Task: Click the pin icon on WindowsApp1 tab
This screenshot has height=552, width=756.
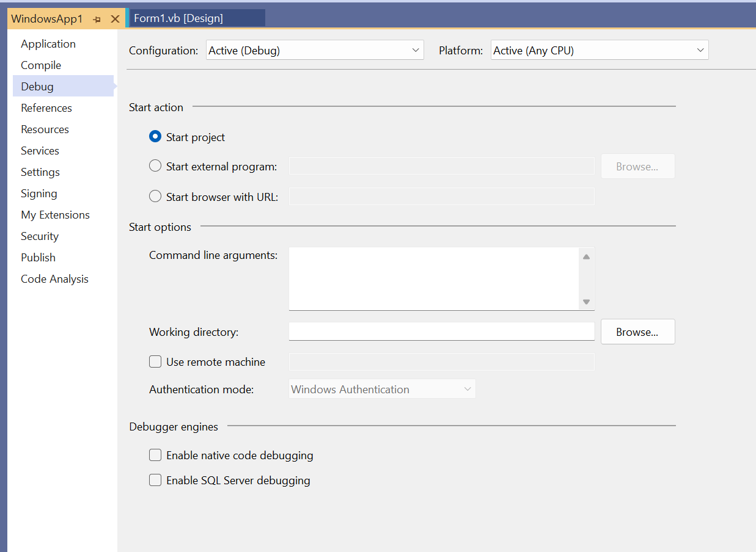Action: 97,19
